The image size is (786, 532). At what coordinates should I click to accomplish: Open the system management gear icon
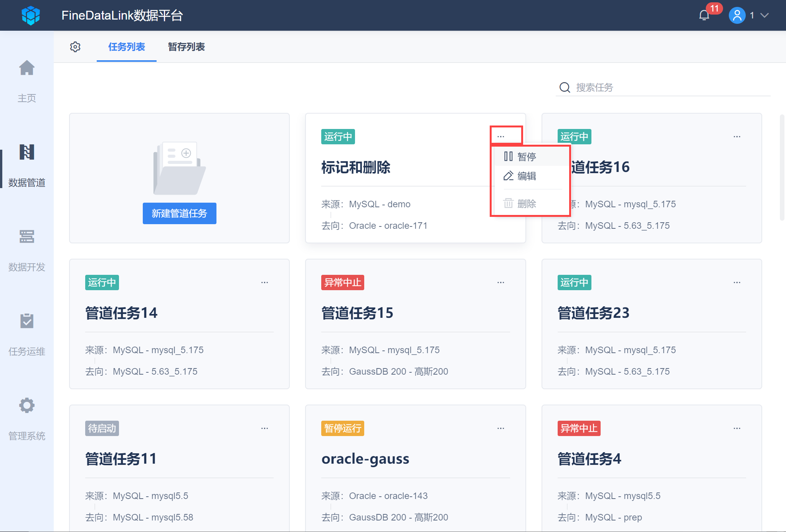point(27,406)
